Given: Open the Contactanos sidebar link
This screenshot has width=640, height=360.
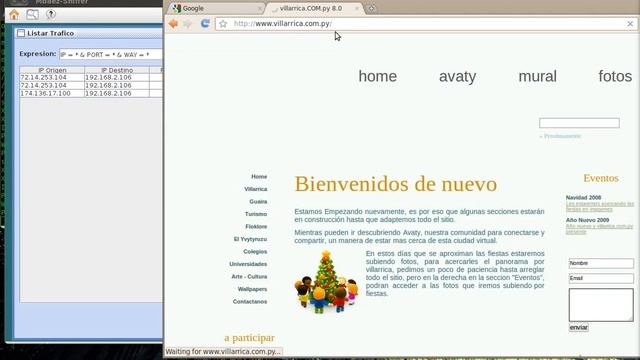Looking at the screenshot, I should point(250,302).
